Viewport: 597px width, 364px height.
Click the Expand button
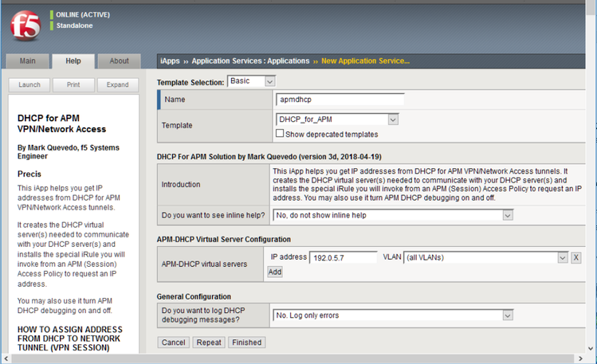pyautogui.click(x=117, y=84)
